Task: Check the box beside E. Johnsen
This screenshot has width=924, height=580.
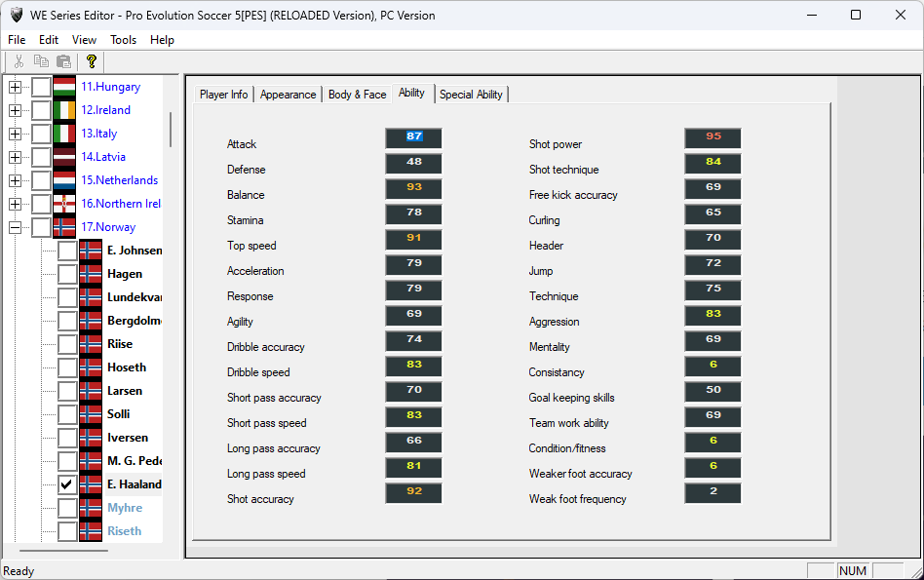Action: coord(67,251)
